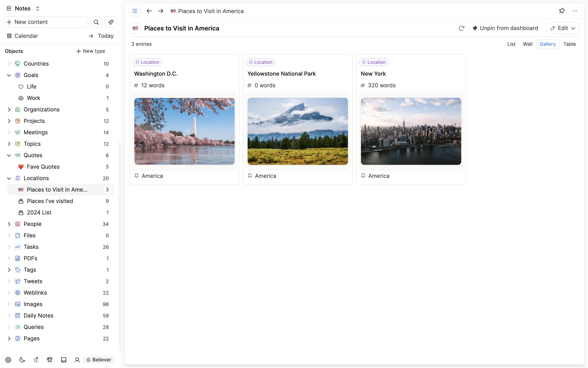Toggle the sidebar list icon

[x=134, y=11]
